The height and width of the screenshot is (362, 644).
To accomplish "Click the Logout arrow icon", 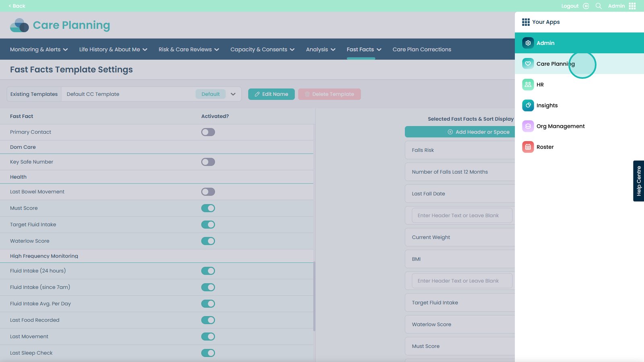I will pyautogui.click(x=586, y=6).
